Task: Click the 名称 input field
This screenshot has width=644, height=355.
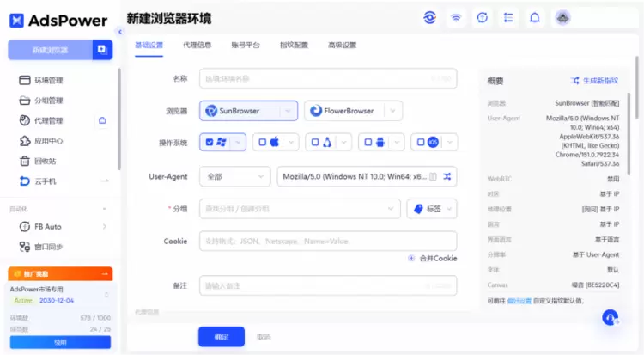Action: coord(328,78)
